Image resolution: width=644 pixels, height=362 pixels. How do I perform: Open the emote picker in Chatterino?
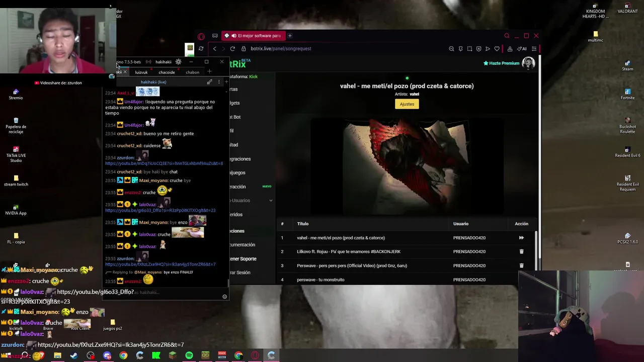224,297
